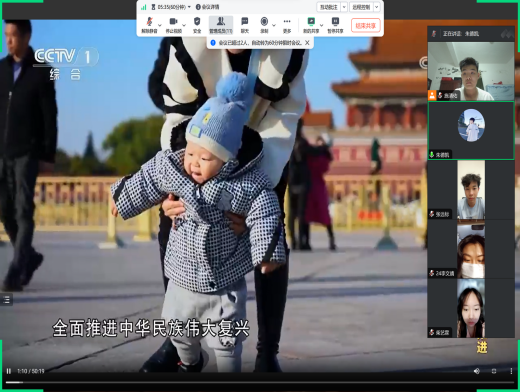Click the Remote Control (远程控制) button
Screen dimensions: 520x392
coord(361,7)
